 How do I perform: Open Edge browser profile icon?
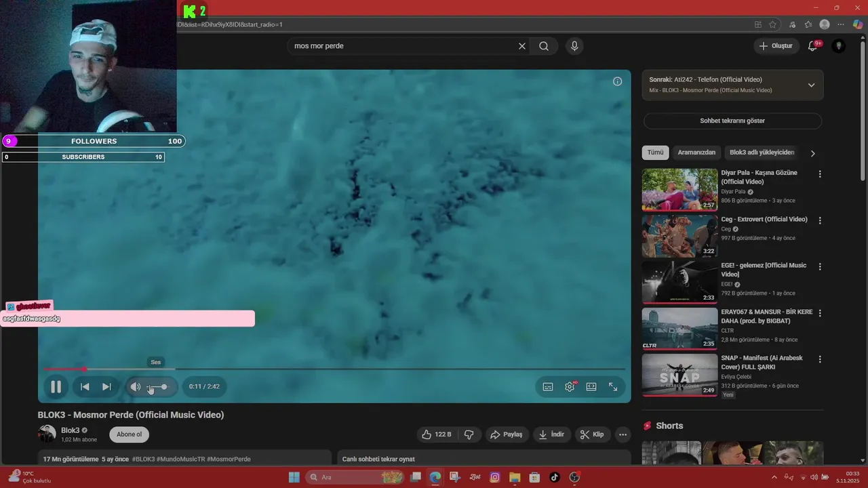pyautogui.click(x=825, y=24)
